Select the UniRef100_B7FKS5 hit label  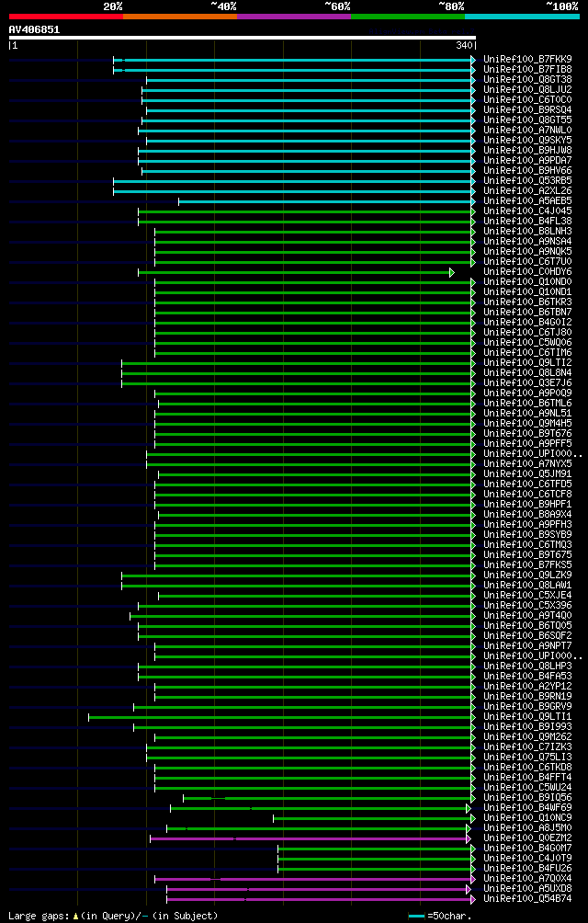(x=527, y=564)
